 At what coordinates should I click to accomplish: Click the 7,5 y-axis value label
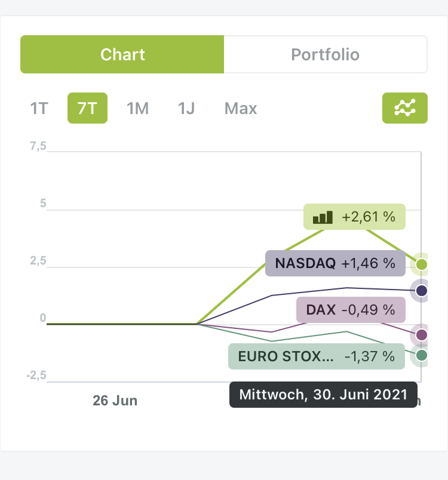tap(38, 147)
